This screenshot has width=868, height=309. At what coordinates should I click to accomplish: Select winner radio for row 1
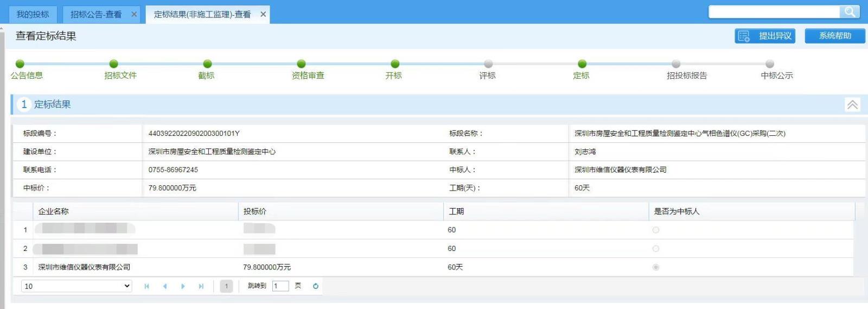tap(656, 230)
